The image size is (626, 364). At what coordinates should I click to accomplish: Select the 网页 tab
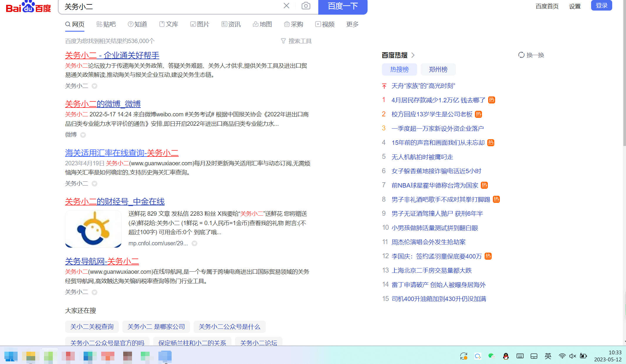[75, 24]
